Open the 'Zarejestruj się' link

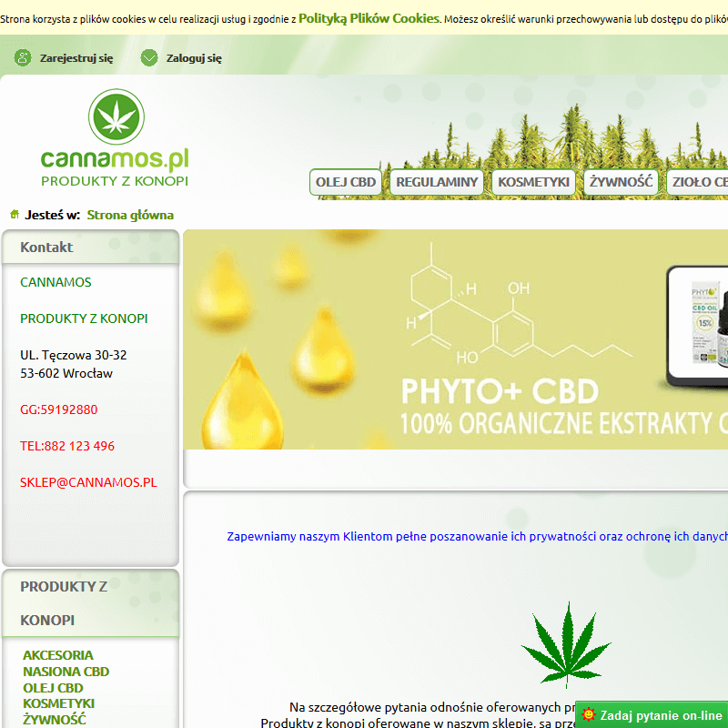pyautogui.click(x=76, y=58)
